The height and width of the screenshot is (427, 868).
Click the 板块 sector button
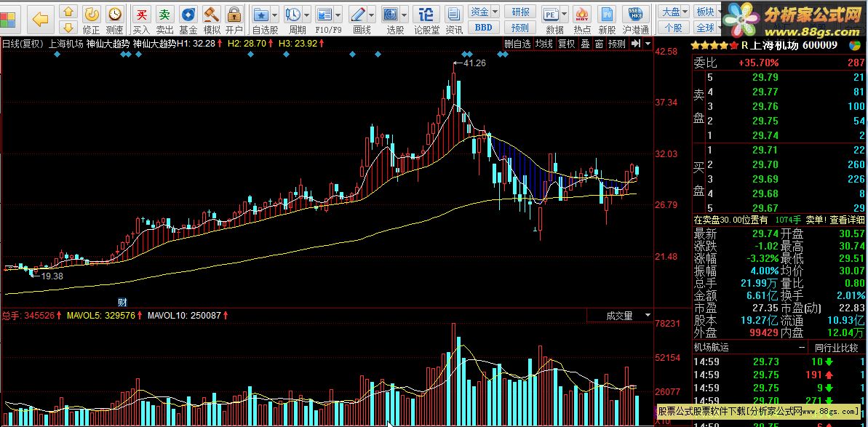[705, 11]
